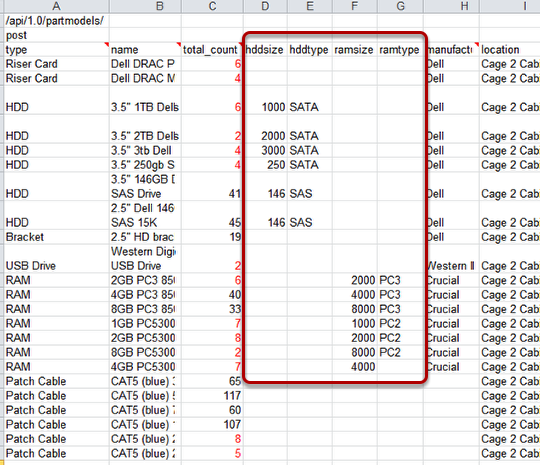Image resolution: width=540 pixels, height=465 pixels.
Task: Select the 'type' header cell
Action: click(57, 50)
